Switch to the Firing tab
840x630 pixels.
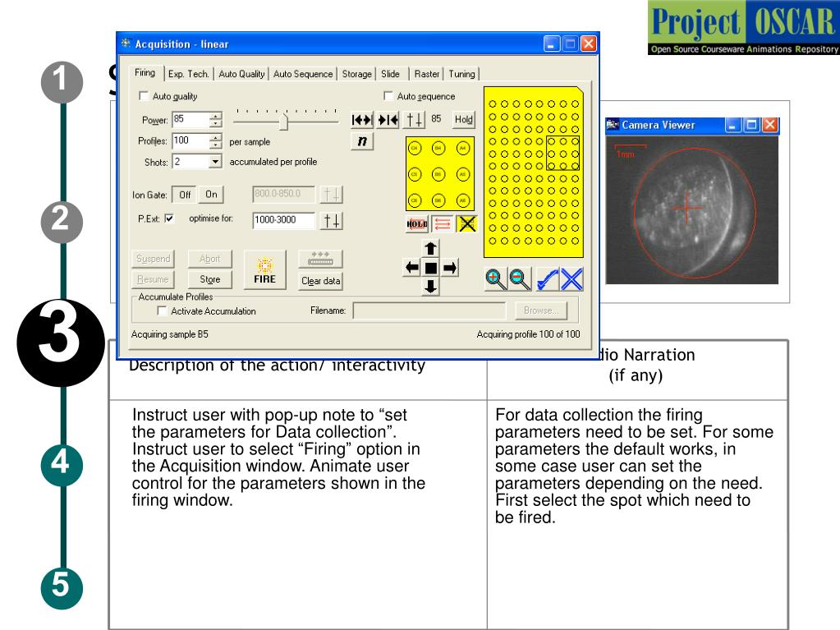[x=145, y=73]
